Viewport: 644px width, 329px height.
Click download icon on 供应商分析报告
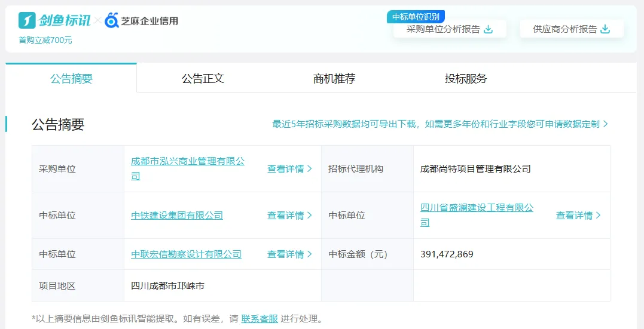[605, 29]
